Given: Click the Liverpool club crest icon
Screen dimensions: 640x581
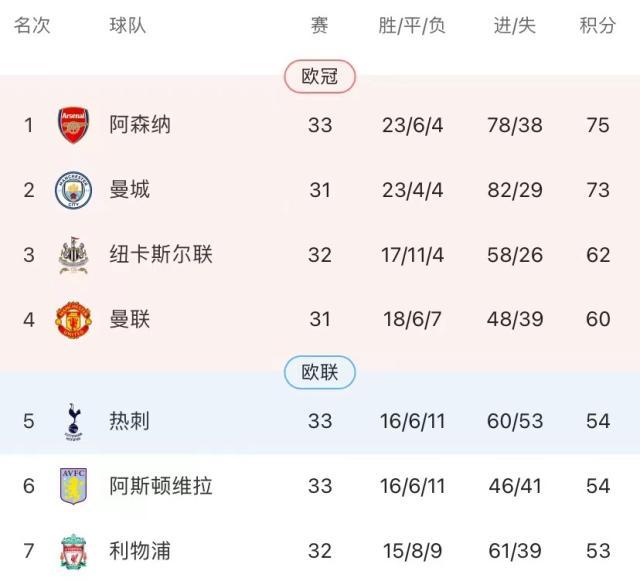Looking at the screenshot, I should tap(73, 551).
